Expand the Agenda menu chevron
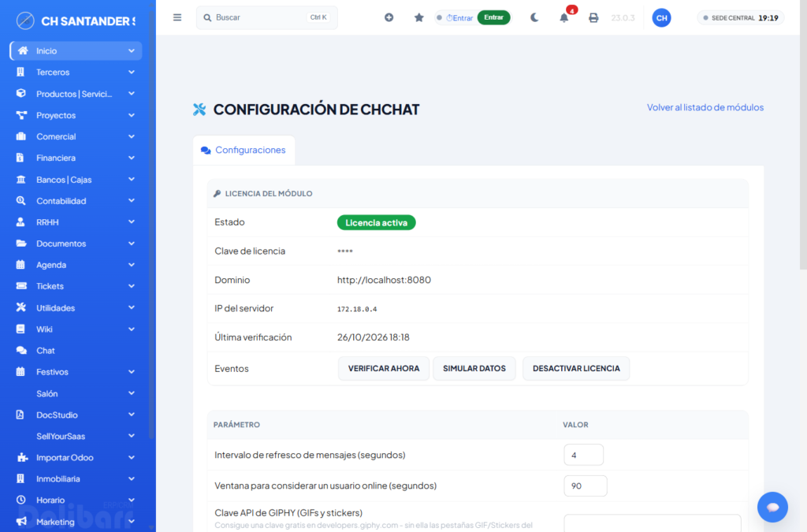The width and height of the screenshot is (807, 532). (x=132, y=265)
